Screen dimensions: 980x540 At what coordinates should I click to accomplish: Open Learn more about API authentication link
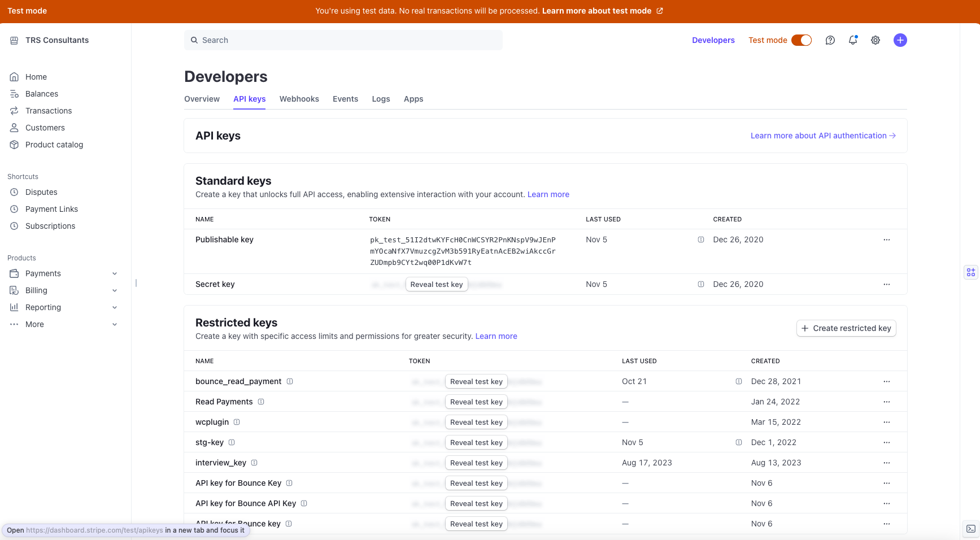(823, 136)
